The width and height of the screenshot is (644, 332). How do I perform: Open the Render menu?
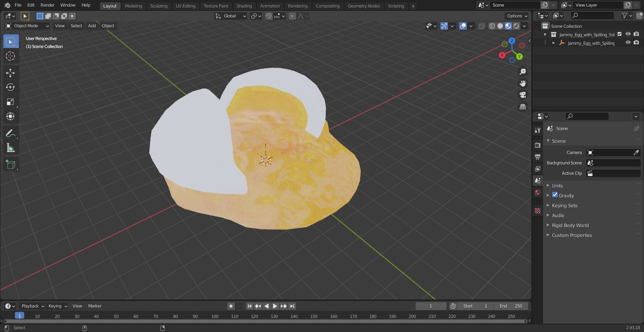click(47, 5)
